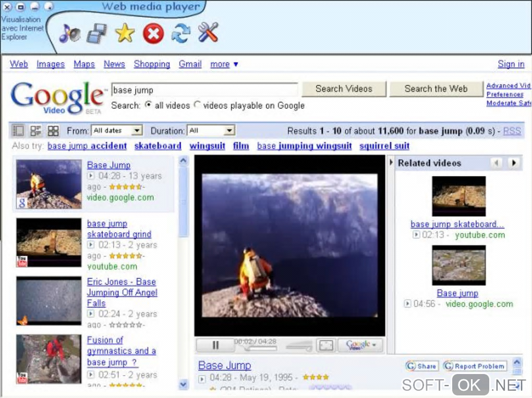Image resolution: width=532 pixels, height=398 pixels.
Task: Expand the more menu arrow
Action: tap(236, 64)
